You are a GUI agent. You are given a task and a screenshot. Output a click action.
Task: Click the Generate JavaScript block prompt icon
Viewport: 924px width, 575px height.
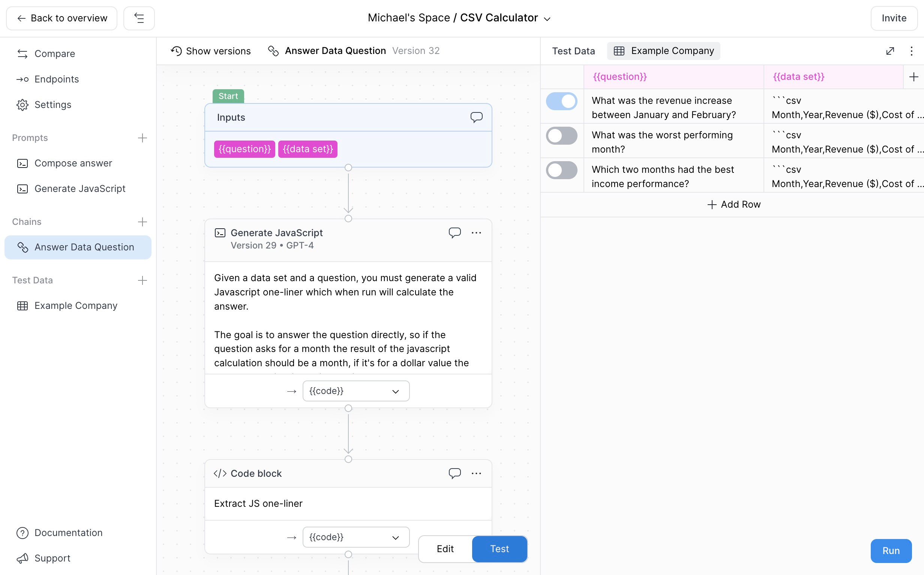[x=220, y=233]
